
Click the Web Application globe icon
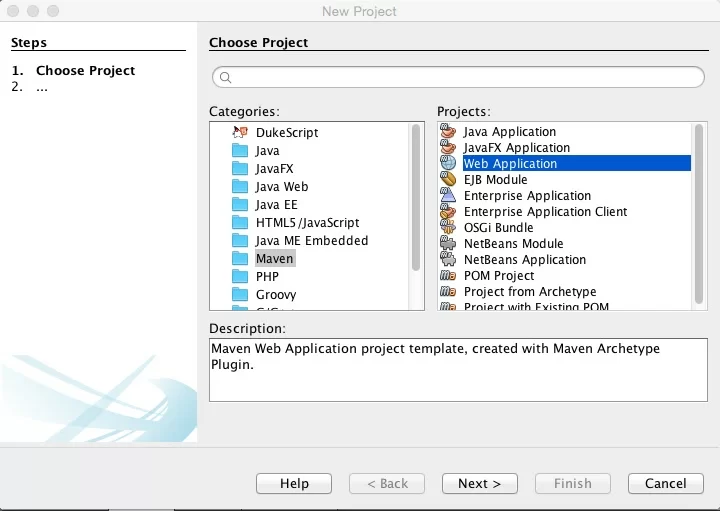click(448, 163)
